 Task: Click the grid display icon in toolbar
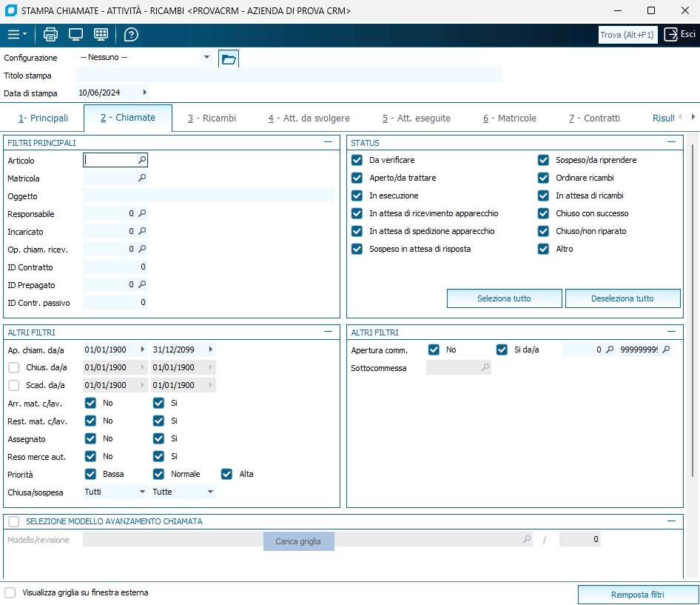click(x=101, y=35)
